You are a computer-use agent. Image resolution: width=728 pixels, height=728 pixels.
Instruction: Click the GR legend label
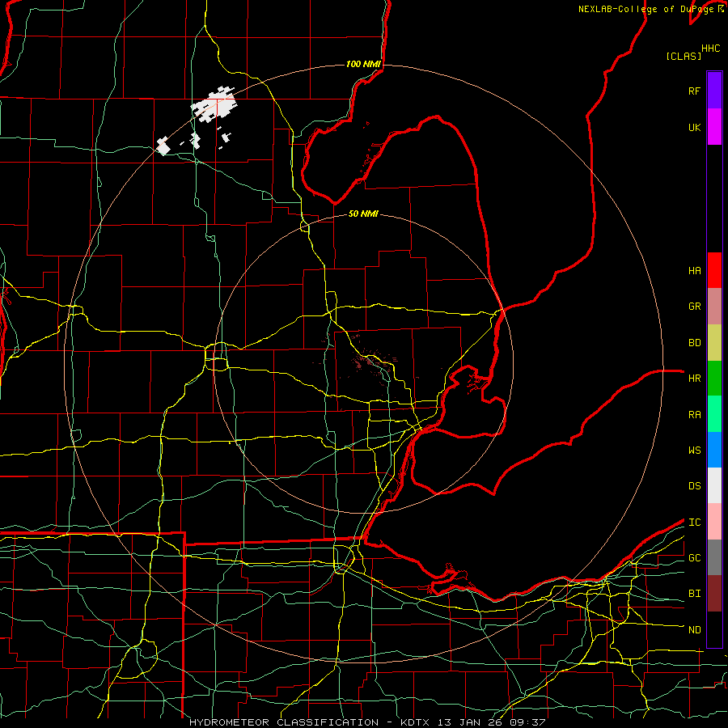(x=694, y=307)
